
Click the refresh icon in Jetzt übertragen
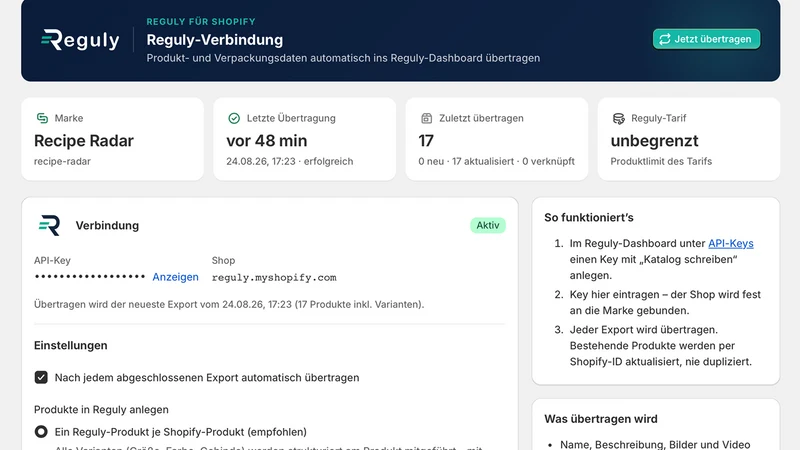665,39
